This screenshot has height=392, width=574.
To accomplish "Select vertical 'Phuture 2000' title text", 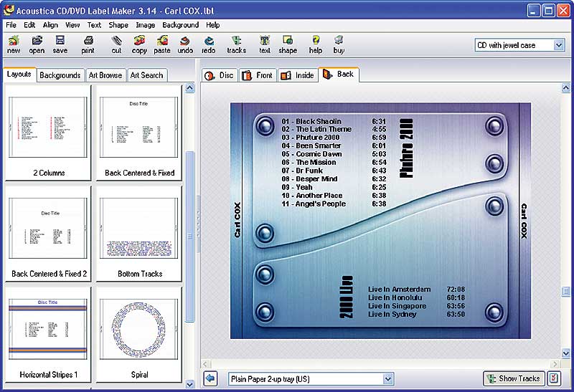I will 406,148.
